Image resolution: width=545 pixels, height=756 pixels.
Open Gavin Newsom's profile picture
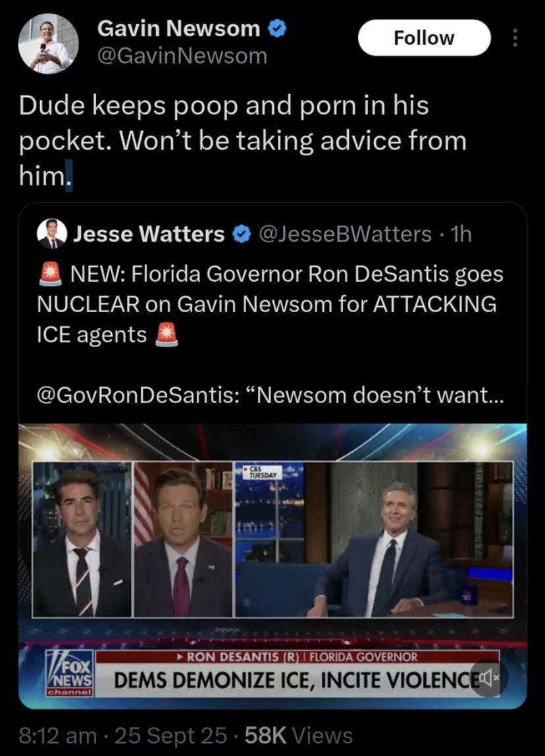click(48, 44)
